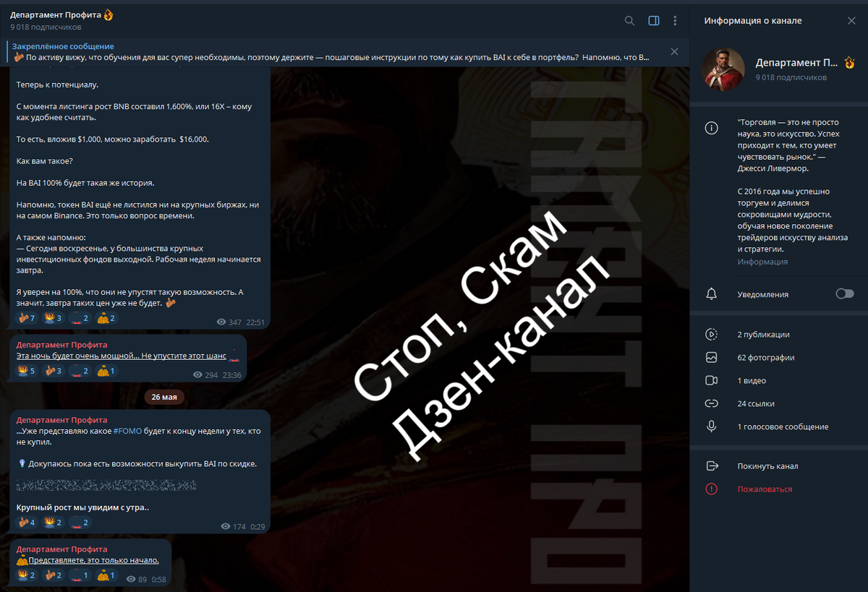Click the video camera icon beside '1 видео'

tap(712, 381)
